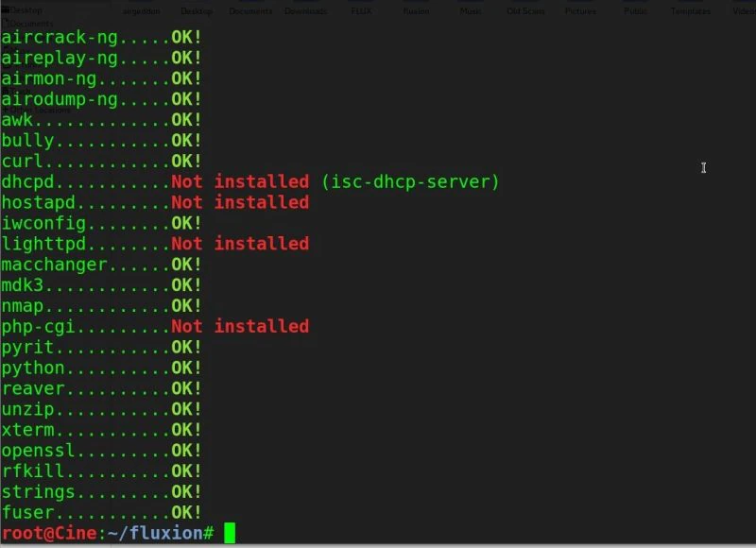Click the dhcpd Not installed text
Image resolution: width=756 pixels, height=548 pixels.
click(240, 181)
